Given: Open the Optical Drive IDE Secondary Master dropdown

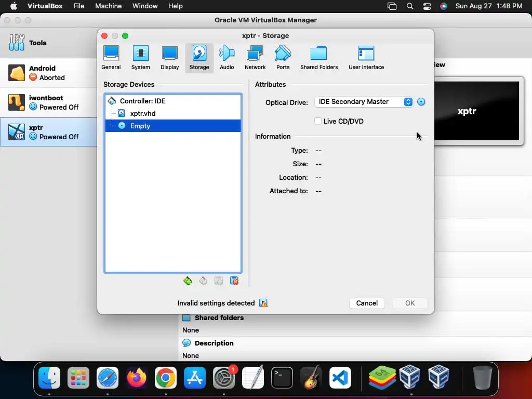Looking at the screenshot, I should pos(364,102).
